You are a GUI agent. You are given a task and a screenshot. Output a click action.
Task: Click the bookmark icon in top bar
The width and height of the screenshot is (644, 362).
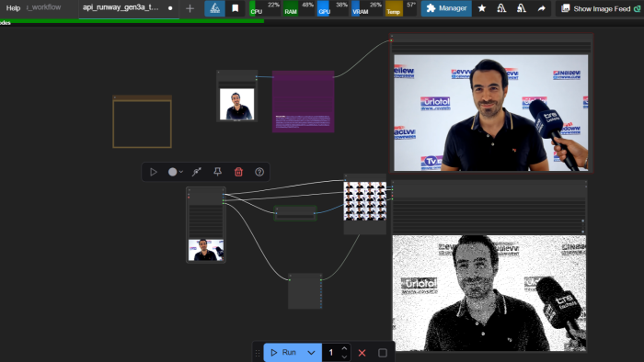(236, 8)
